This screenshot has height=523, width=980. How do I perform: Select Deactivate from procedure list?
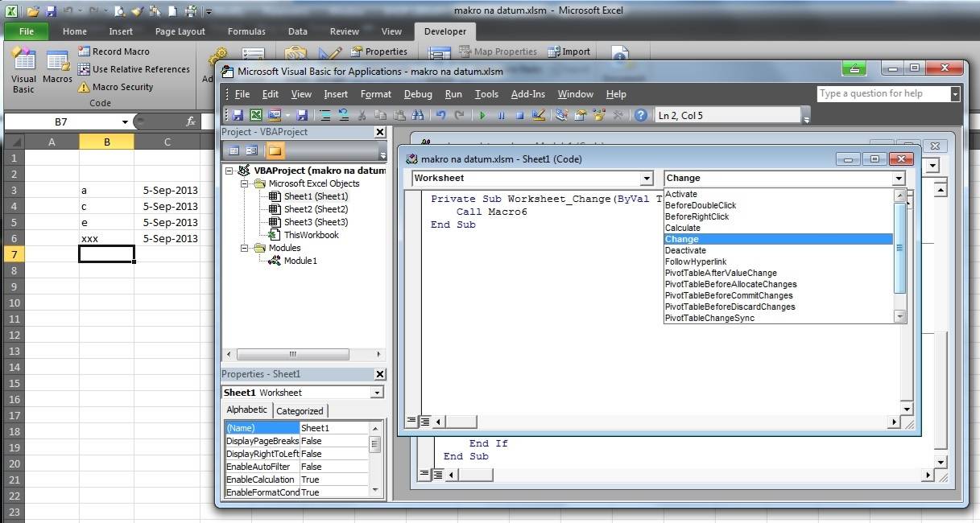pyautogui.click(x=779, y=250)
